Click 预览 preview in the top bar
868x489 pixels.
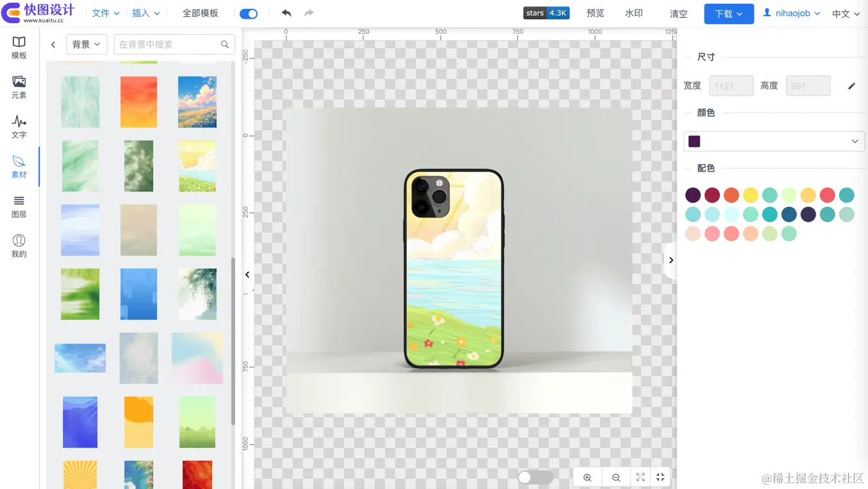point(595,13)
